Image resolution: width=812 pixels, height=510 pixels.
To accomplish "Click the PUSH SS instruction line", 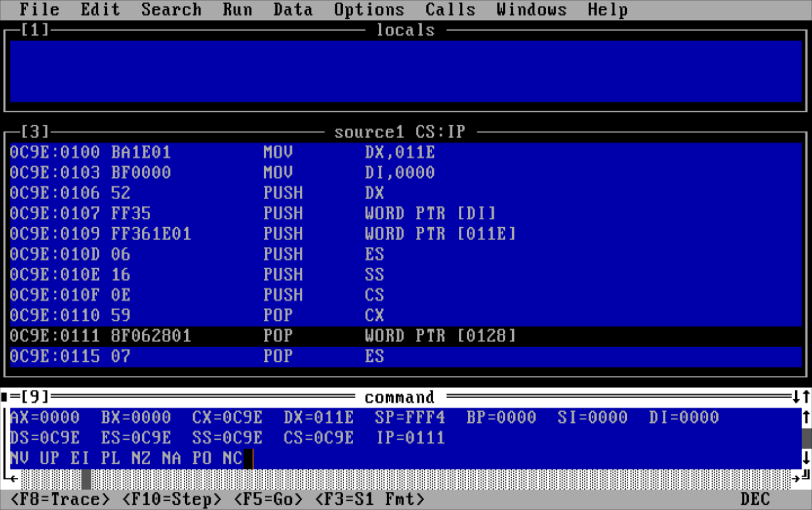I will click(x=406, y=275).
